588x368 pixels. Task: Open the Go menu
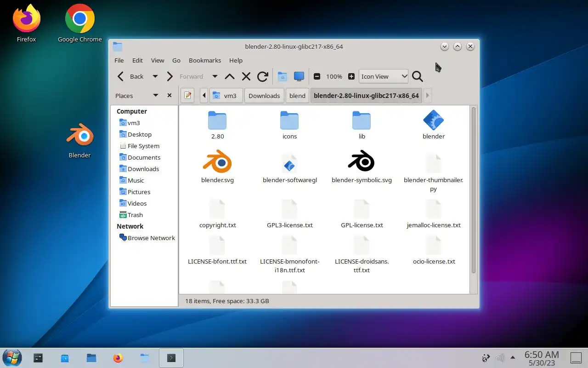(x=176, y=60)
